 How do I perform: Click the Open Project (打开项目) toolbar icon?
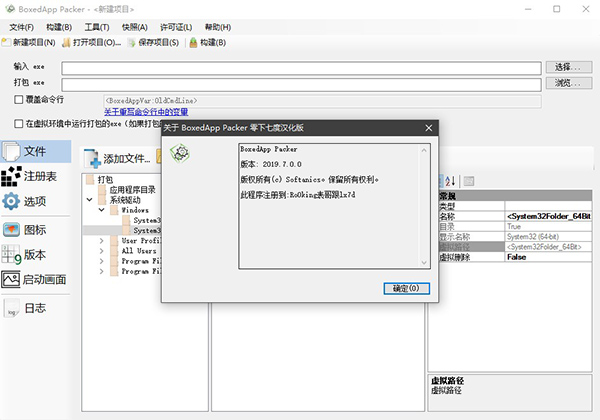coord(66,42)
